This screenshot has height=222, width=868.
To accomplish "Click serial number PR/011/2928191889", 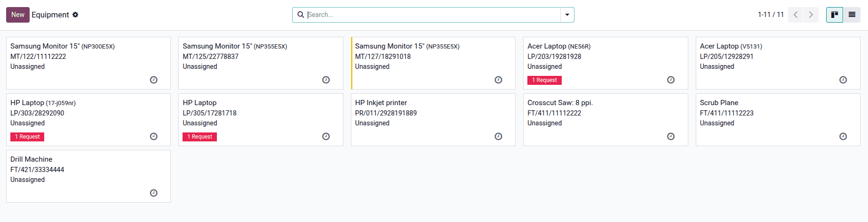I will (x=386, y=113).
